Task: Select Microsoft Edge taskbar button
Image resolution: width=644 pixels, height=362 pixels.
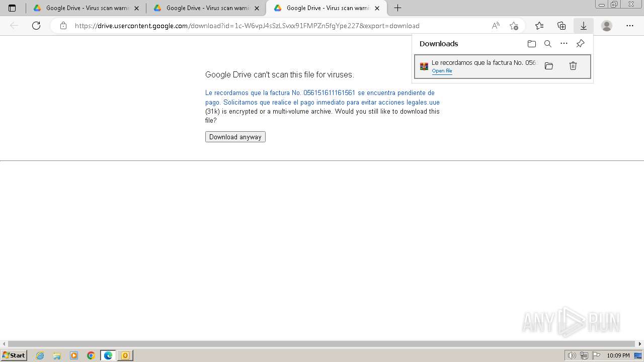Action: [x=108, y=355]
